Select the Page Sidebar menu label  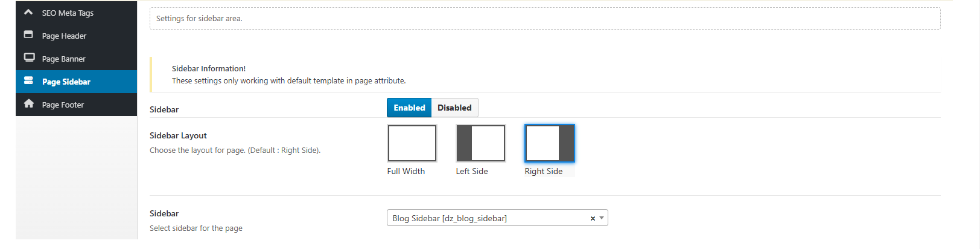pos(66,82)
